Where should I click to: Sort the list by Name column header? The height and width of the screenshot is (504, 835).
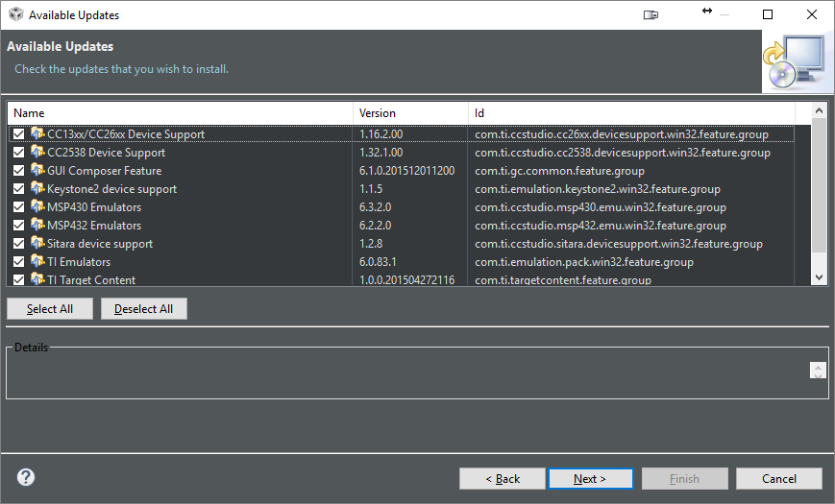180,113
